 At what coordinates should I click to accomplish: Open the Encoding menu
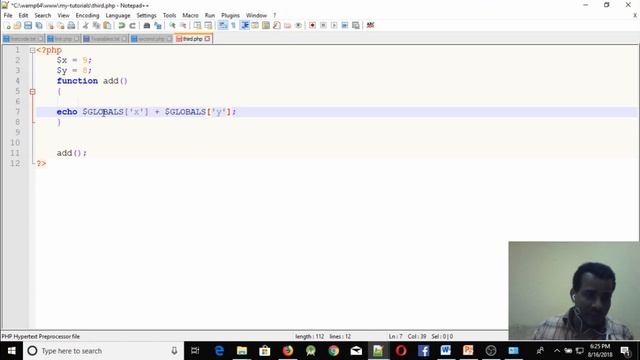click(x=87, y=15)
